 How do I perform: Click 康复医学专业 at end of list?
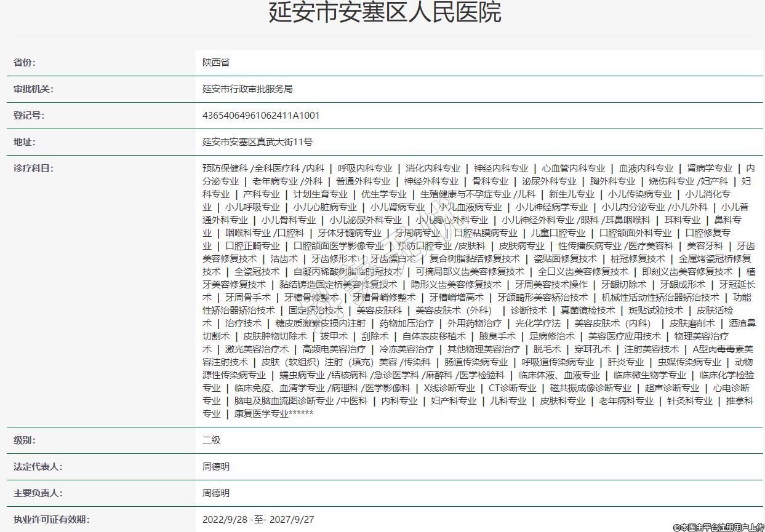(261, 414)
